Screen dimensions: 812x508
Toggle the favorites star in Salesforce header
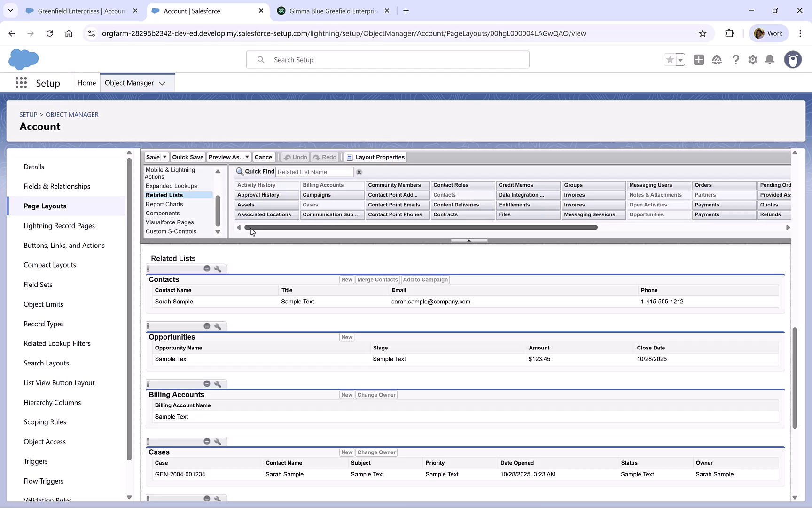point(670,60)
